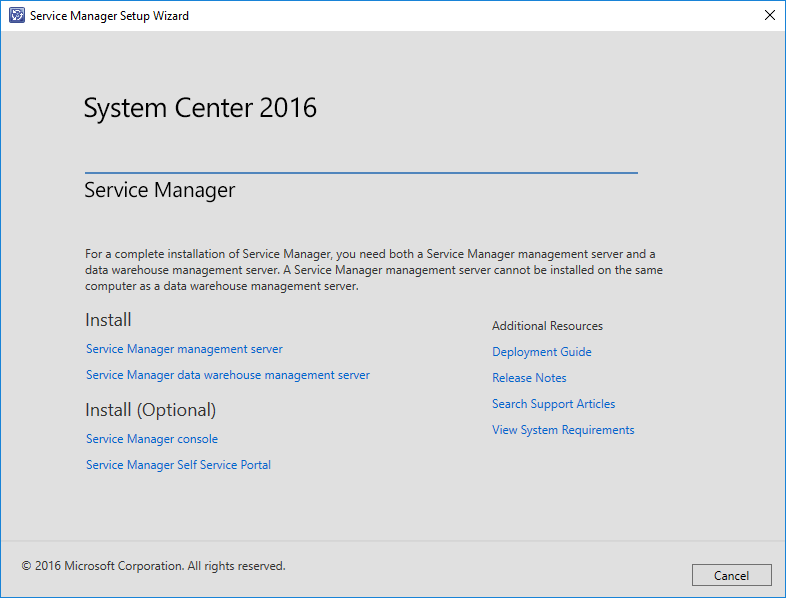Install the Service Manager console
Screen dimensions: 786x598
152,439
